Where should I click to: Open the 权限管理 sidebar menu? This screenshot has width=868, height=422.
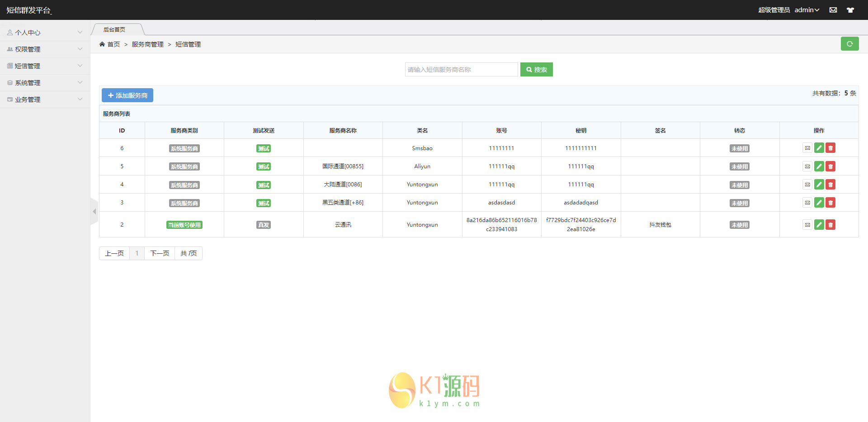tap(45, 49)
